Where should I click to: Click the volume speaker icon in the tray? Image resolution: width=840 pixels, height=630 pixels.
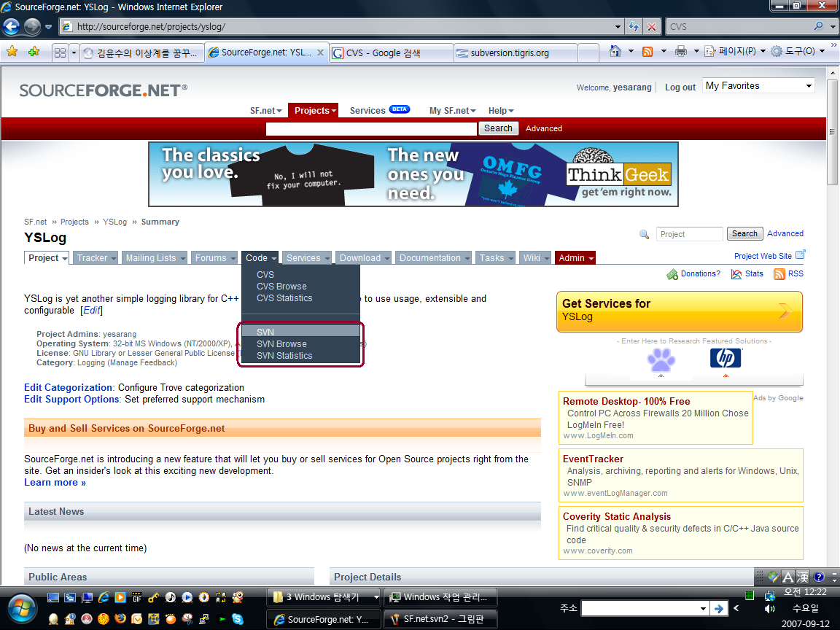(x=769, y=609)
